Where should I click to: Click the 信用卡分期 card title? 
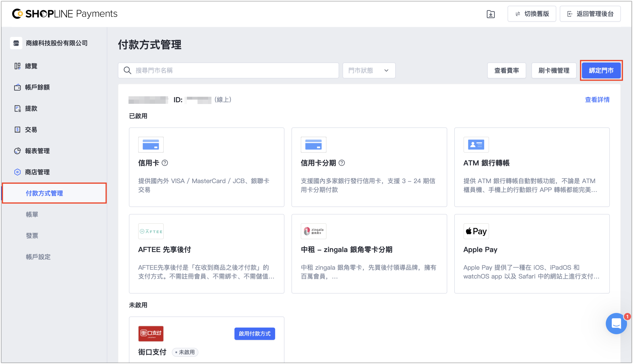[x=318, y=163]
